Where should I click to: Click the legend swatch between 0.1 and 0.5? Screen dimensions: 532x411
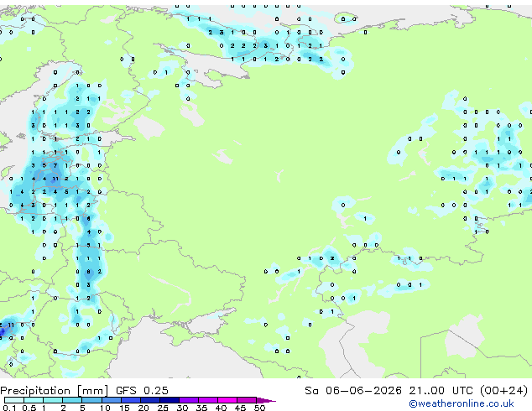[14, 400]
